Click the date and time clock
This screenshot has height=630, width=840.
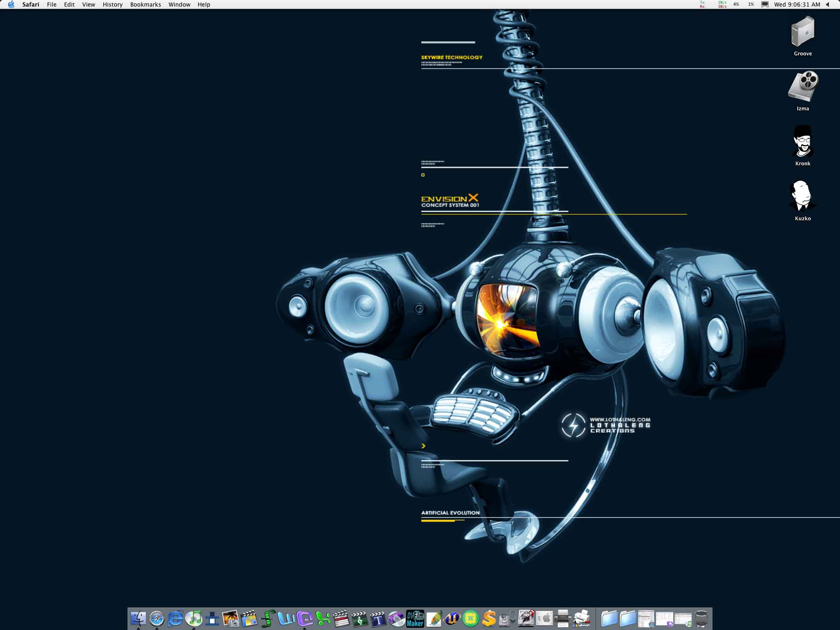pyautogui.click(x=797, y=5)
